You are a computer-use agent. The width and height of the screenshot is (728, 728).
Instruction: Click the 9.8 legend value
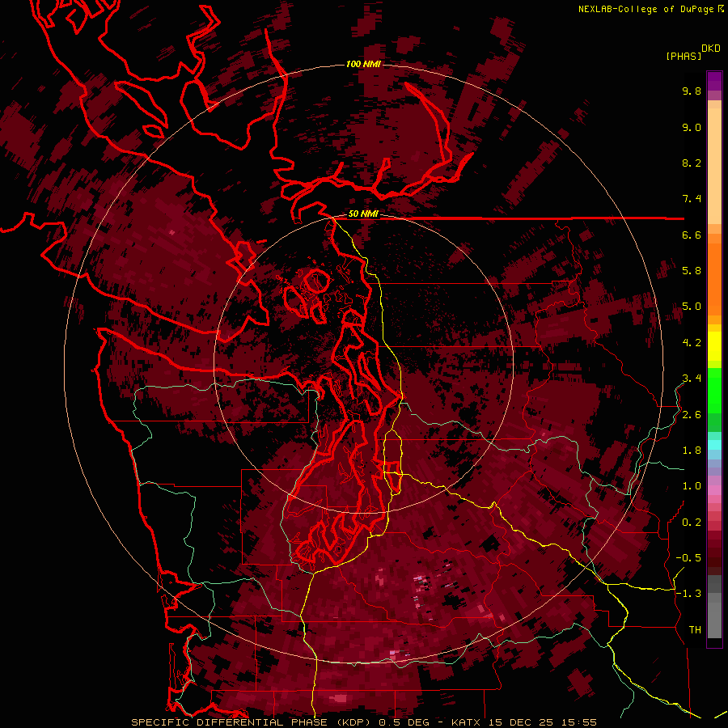point(692,91)
